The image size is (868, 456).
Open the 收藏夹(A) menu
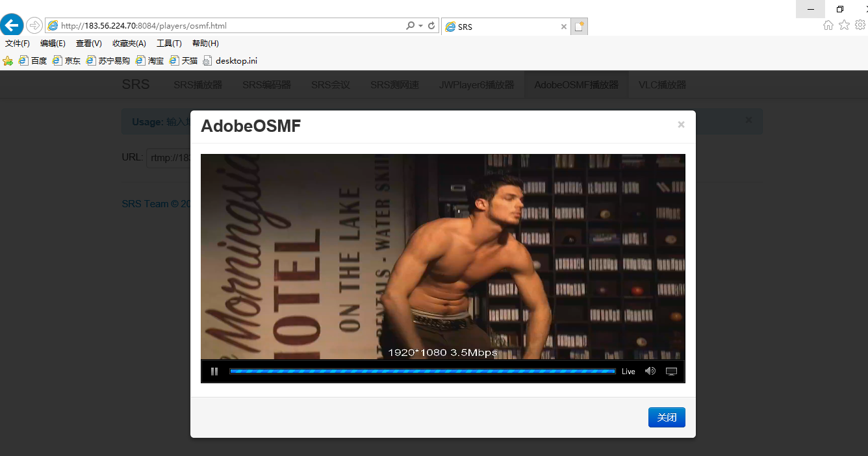pos(129,44)
